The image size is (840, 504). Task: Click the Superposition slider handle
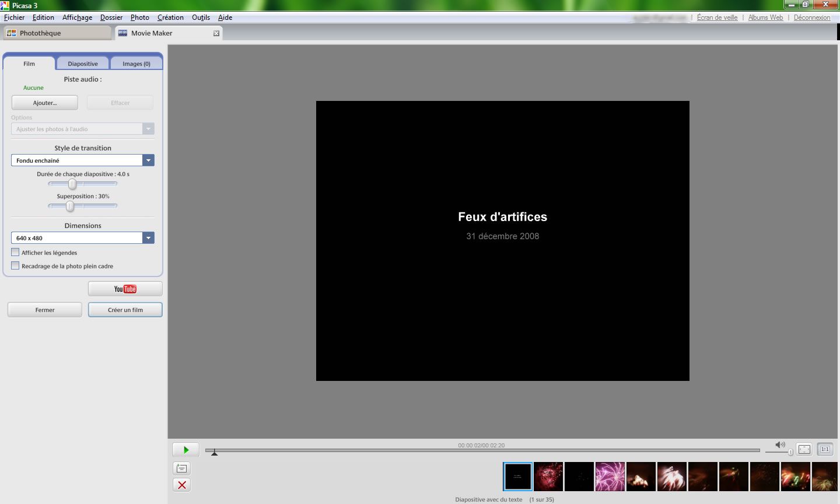click(x=70, y=206)
